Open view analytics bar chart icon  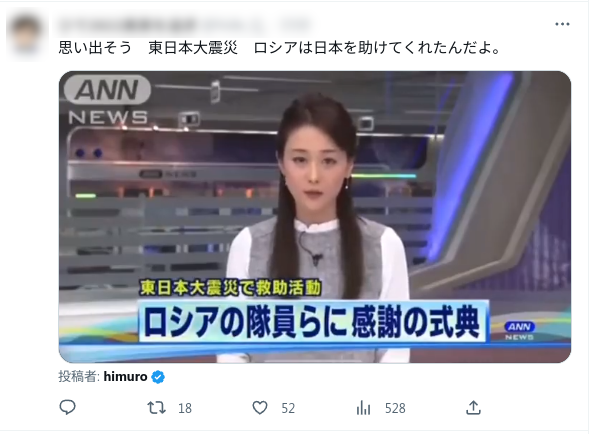click(x=363, y=408)
